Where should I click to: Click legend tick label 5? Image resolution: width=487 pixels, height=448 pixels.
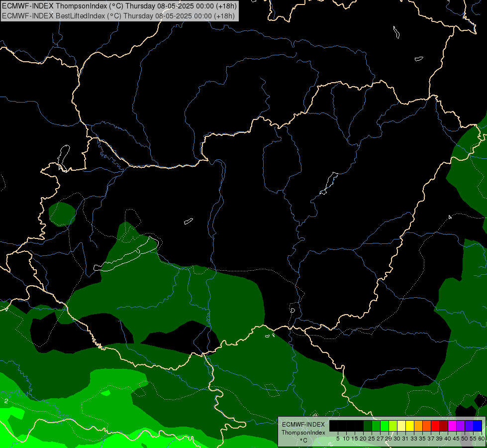338,439
